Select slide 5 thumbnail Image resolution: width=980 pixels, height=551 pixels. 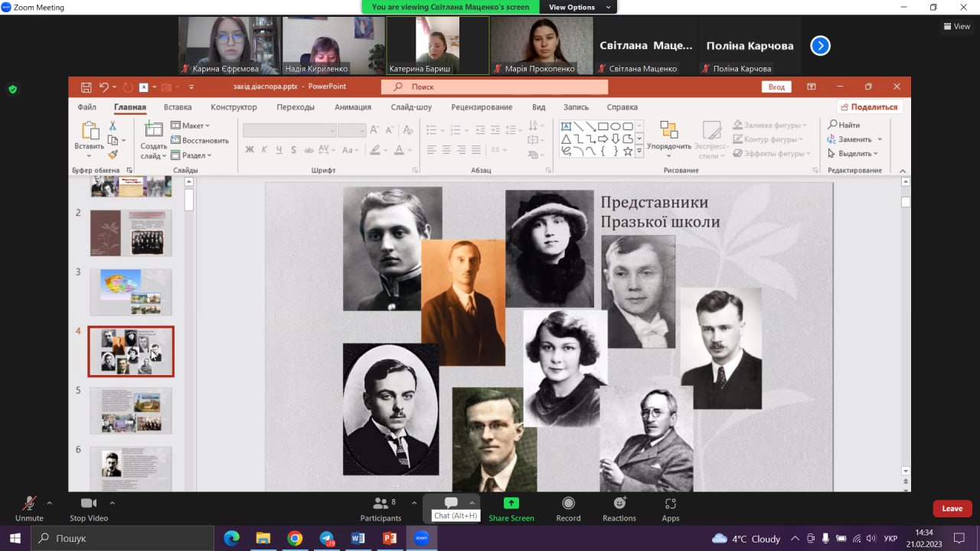click(x=131, y=410)
